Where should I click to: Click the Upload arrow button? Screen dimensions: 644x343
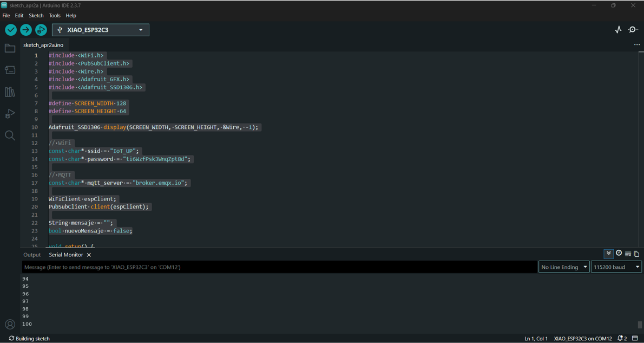tap(26, 30)
